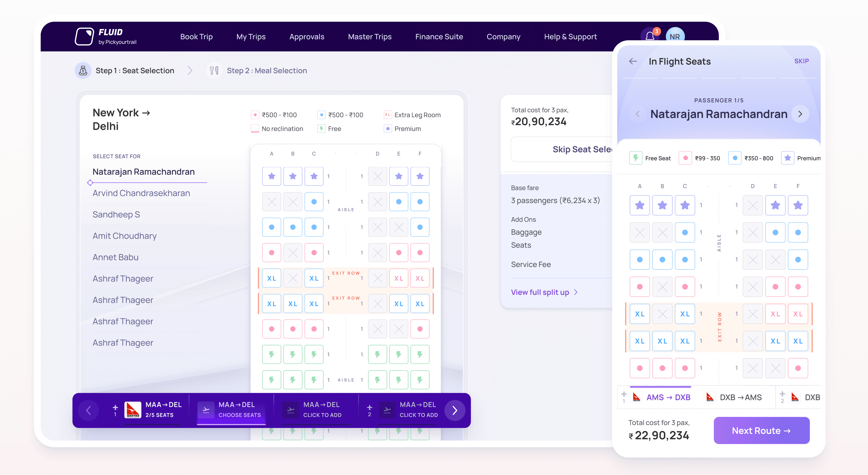Select premium star seat 1A in main seat map
868x475 pixels.
tap(272, 176)
